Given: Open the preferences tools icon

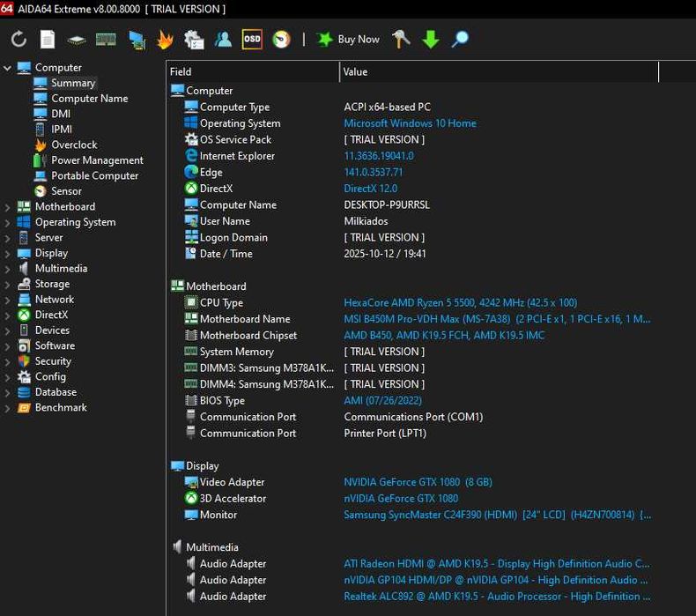Looking at the screenshot, I should (x=401, y=39).
